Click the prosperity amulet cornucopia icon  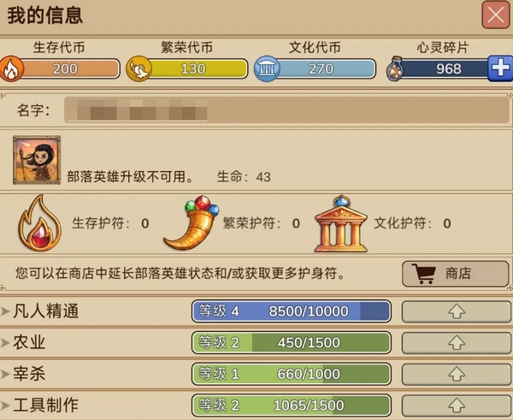point(192,223)
